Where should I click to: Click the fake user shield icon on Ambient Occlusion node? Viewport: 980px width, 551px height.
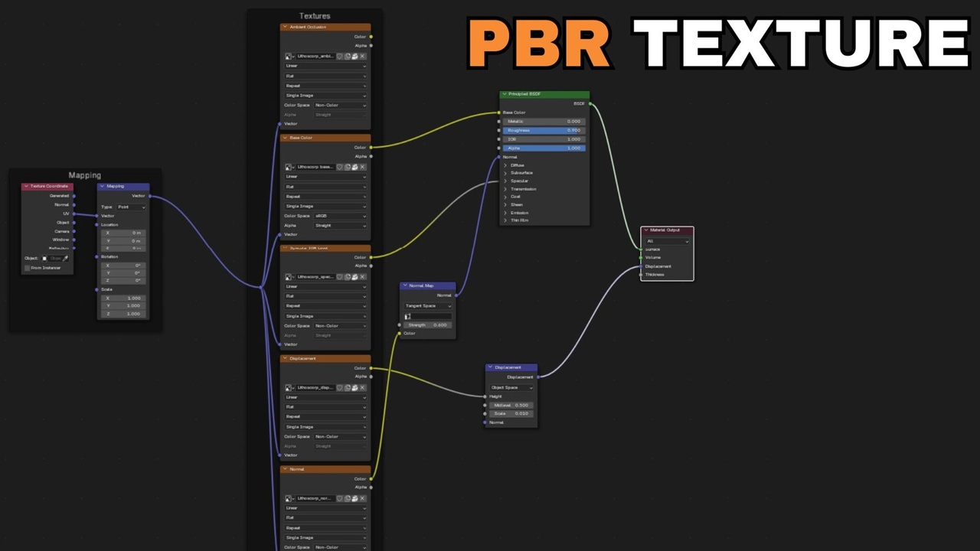coord(340,57)
